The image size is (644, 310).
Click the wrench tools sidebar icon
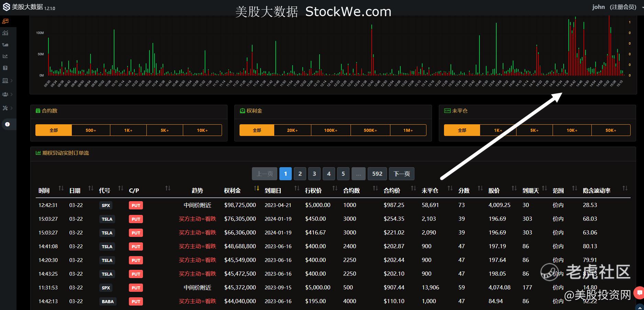[5, 108]
